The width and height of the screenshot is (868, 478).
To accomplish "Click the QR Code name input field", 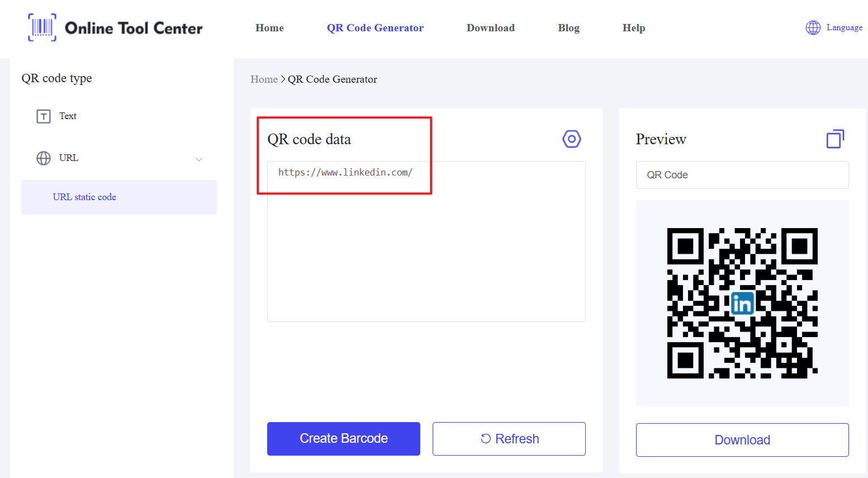I will [x=742, y=175].
